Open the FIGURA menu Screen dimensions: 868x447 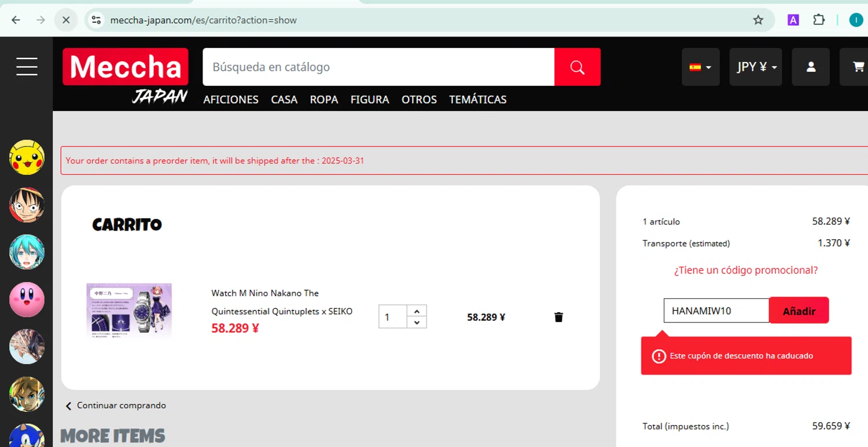tap(370, 100)
